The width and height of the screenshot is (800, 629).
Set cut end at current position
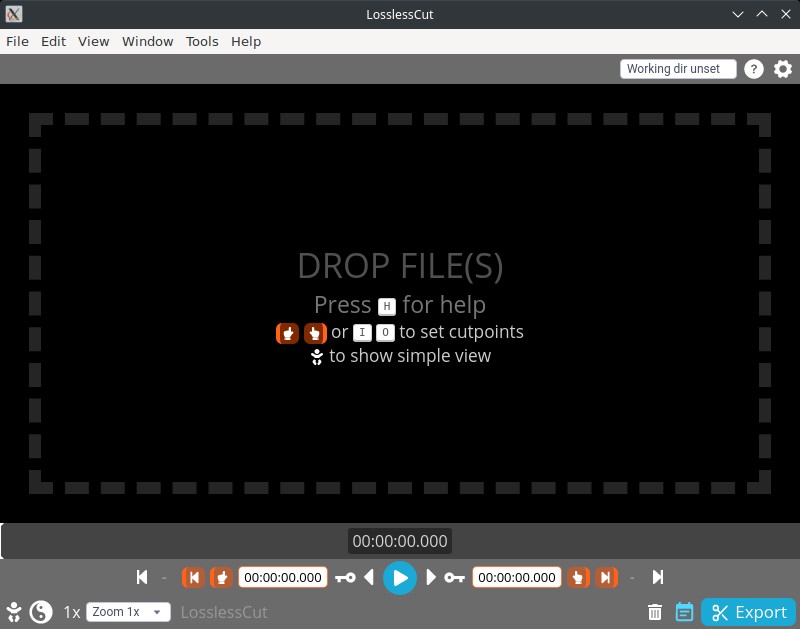tap(578, 577)
